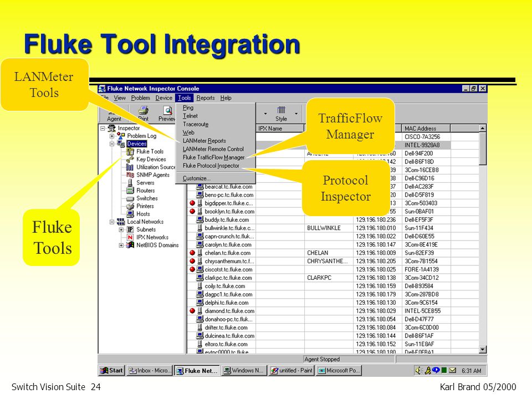Select SNMP Agents MIB icon

[x=130, y=175]
